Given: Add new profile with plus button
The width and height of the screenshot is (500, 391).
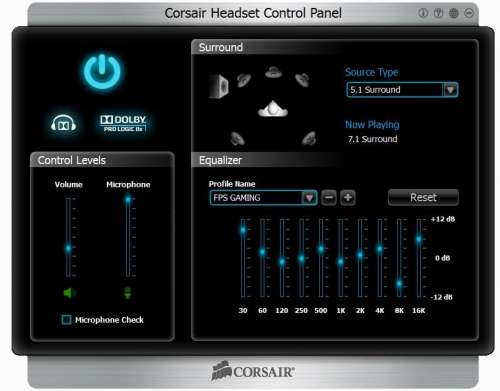Looking at the screenshot, I should (348, 197).
